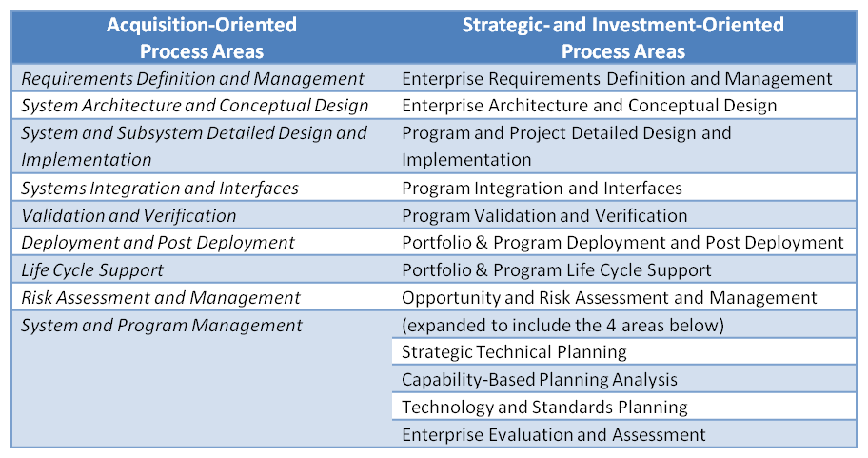Screen dimensions: 868x458
Task: Click the Strategic Technical Planning row
Action: [624, 351]
